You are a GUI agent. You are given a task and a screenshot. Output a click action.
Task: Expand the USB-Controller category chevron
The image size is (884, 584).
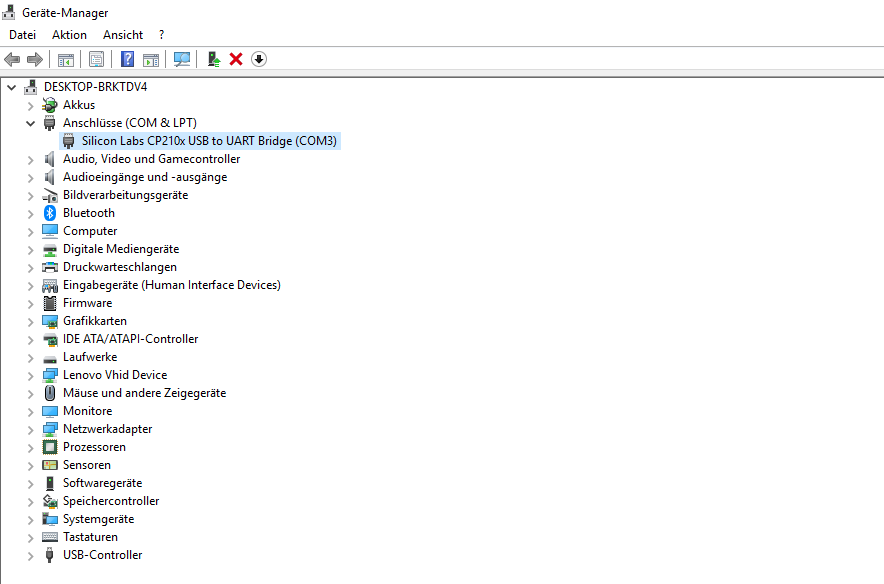pos(30,556)
